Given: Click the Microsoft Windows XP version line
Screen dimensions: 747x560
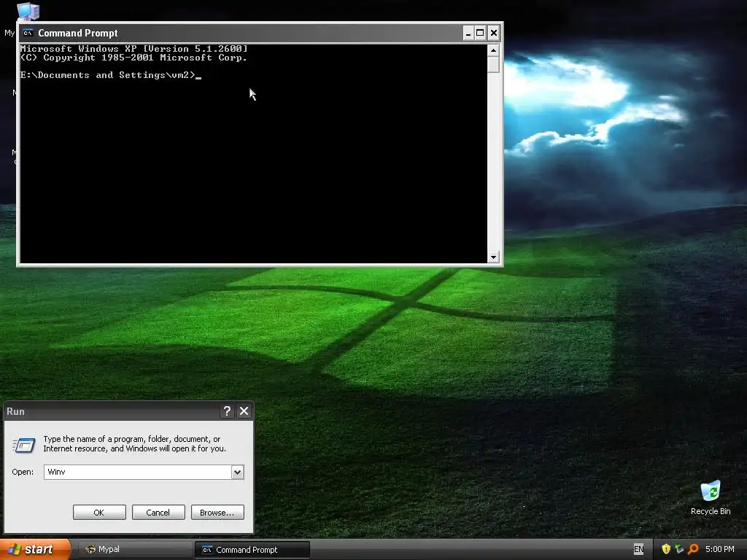Looking at the screenshot, I should click(x=134, y=49).
